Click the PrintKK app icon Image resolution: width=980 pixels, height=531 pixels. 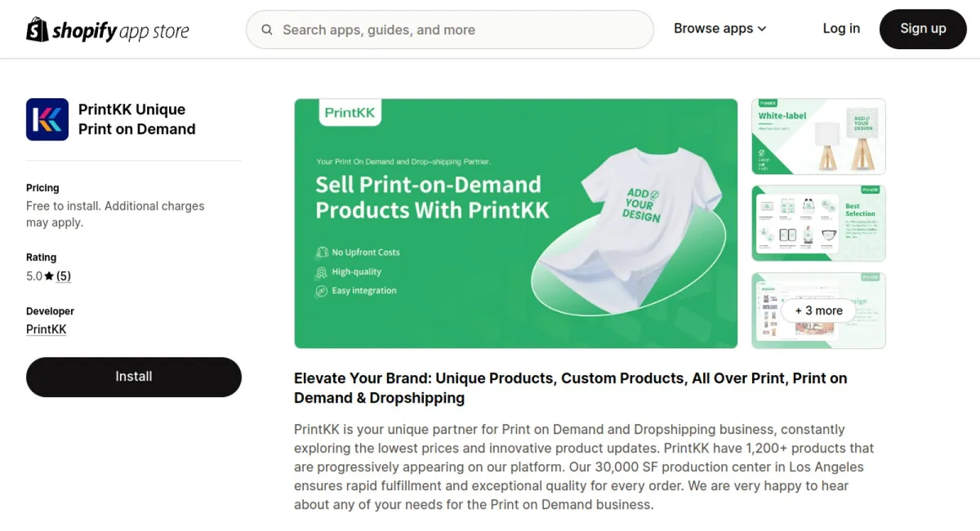(x=47, y=119)
